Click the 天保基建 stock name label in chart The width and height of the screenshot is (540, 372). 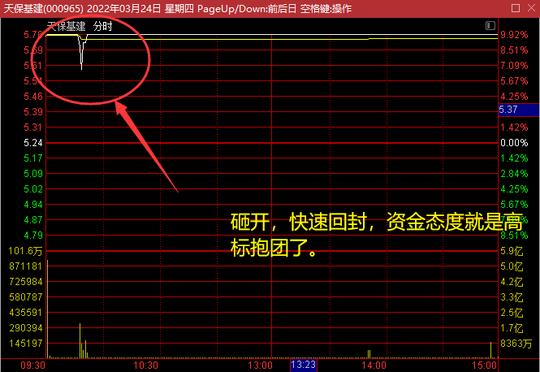(x=66, y=26)
